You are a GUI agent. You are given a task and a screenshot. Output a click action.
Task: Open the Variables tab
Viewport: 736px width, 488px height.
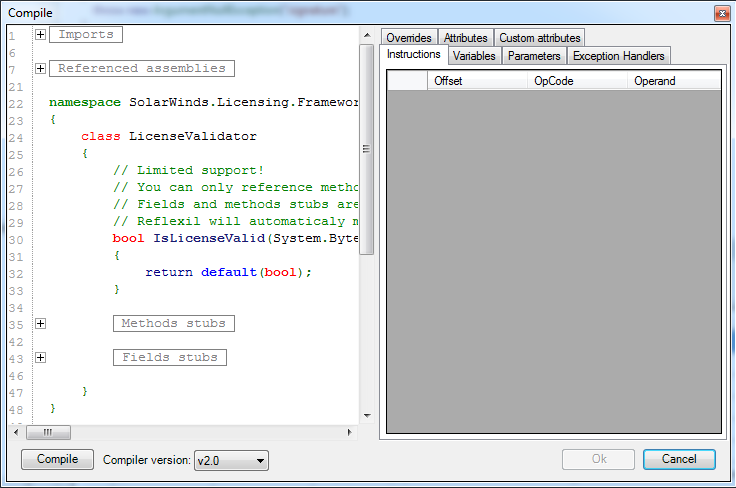[474, 56]
